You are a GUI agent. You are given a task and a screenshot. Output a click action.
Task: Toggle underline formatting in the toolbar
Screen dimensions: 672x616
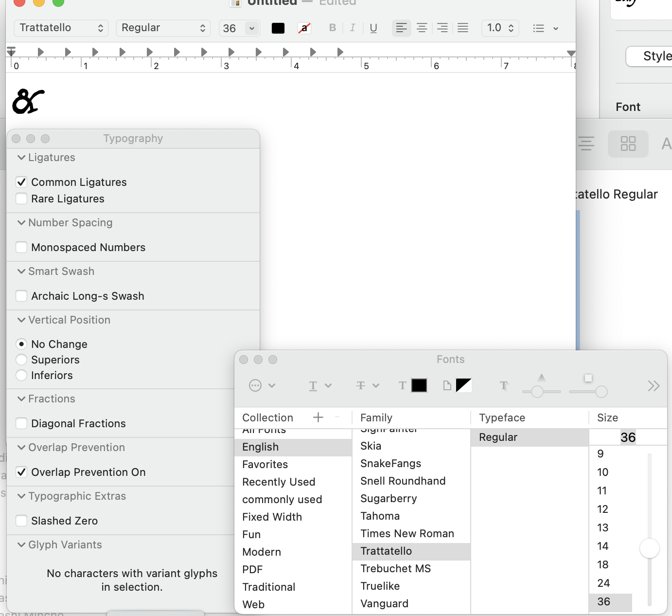click(x=373, y=28)
